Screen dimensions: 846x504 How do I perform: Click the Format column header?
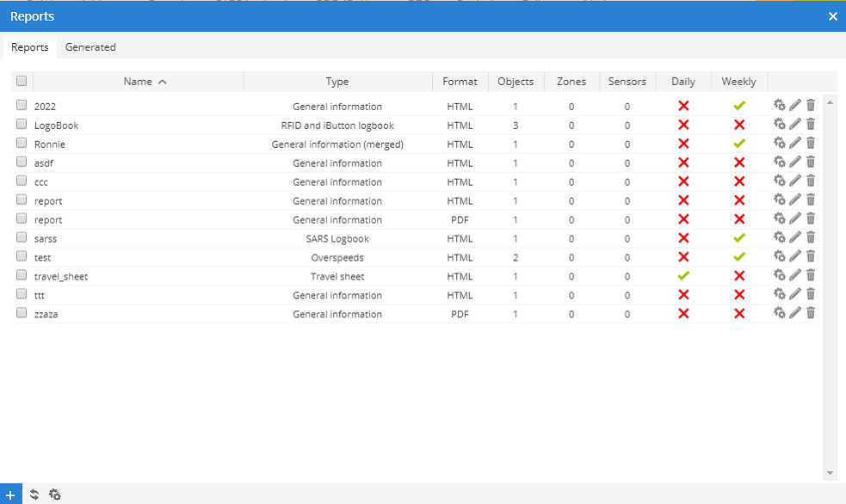(460, 82)
